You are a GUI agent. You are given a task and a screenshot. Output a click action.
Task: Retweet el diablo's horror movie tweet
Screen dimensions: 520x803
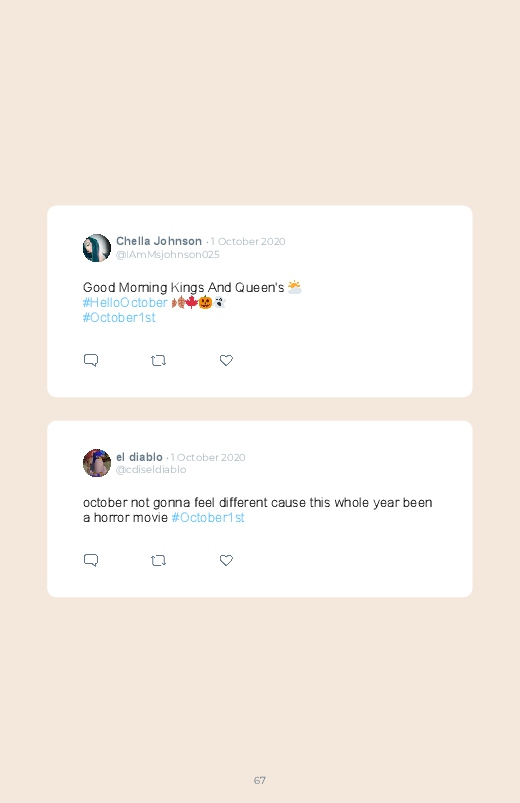point(158,560)
